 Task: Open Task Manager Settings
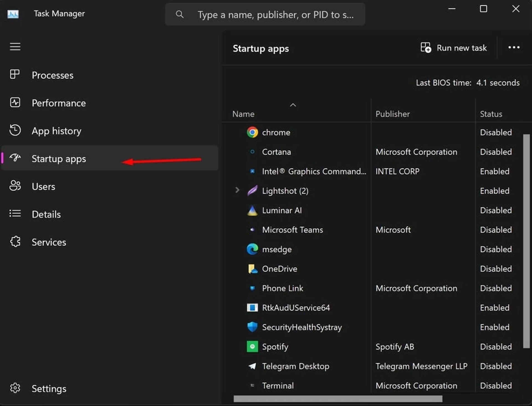click(x=110, y=388)
